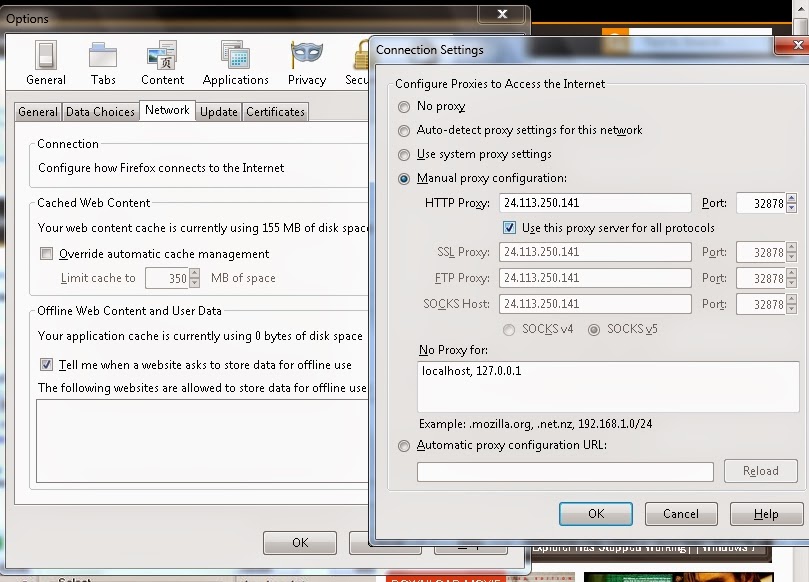Screen dimensions: 809x582
Task: Select the Network tab
Action: click(x=167, y=110)
